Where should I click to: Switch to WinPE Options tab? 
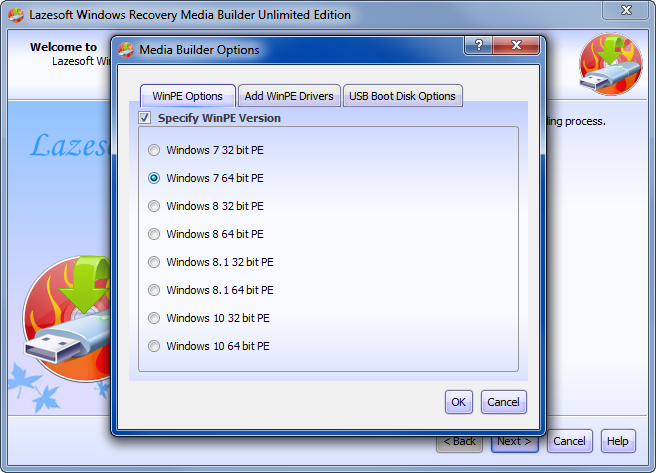187,96
